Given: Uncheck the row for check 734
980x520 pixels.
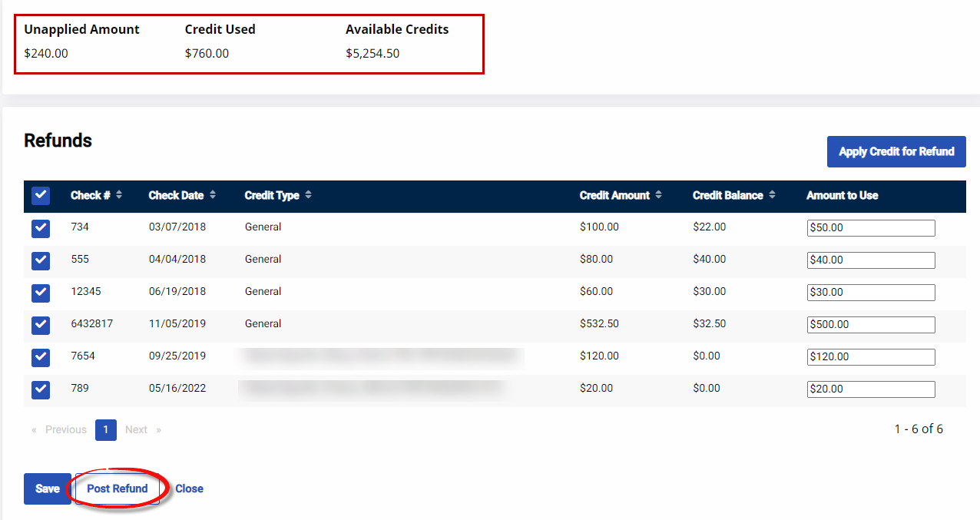Looking at the screenshot, I should click(x=41, y=228).
